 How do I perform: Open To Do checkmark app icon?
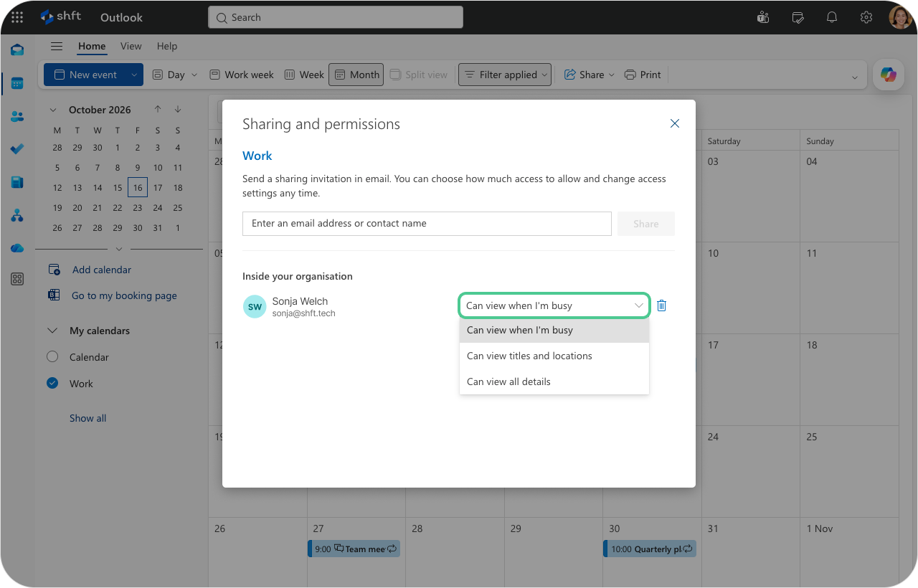click(17, 149)
